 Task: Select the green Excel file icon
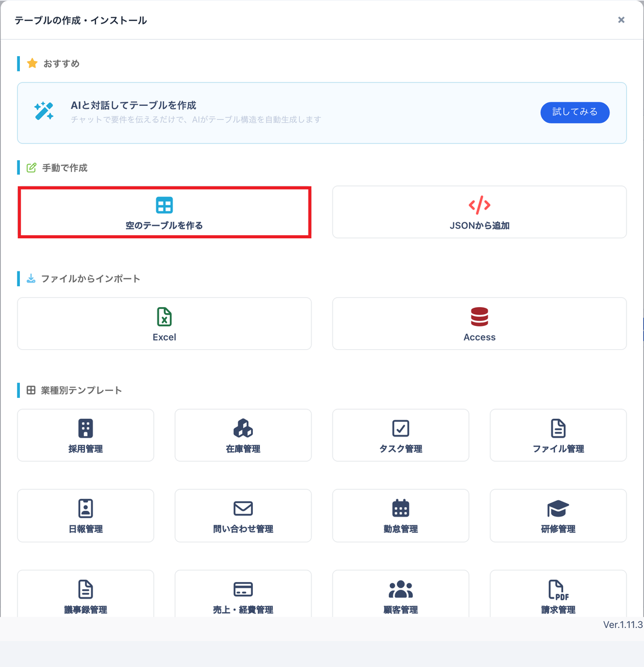165,317
